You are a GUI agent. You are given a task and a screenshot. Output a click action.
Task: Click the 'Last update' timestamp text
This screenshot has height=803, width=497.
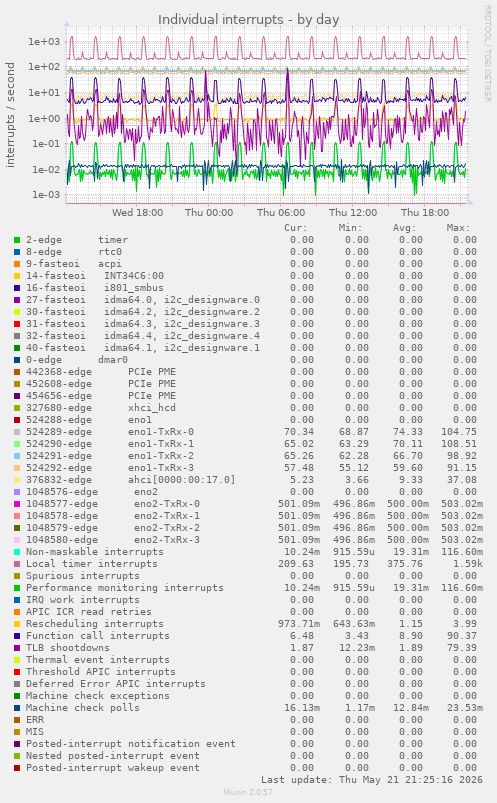coord(372,780)
